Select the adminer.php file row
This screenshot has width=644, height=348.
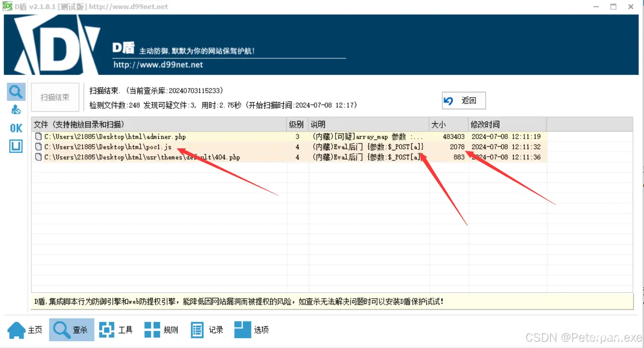[x=289, y=137]
